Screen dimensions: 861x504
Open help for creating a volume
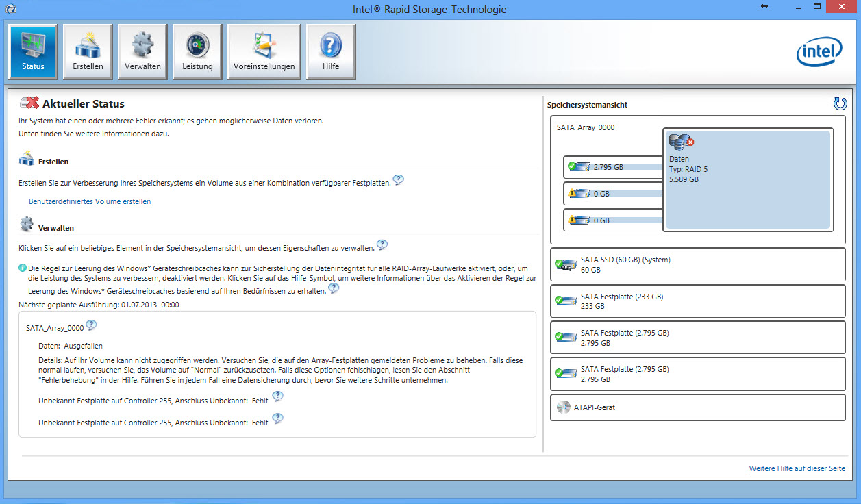398,180
